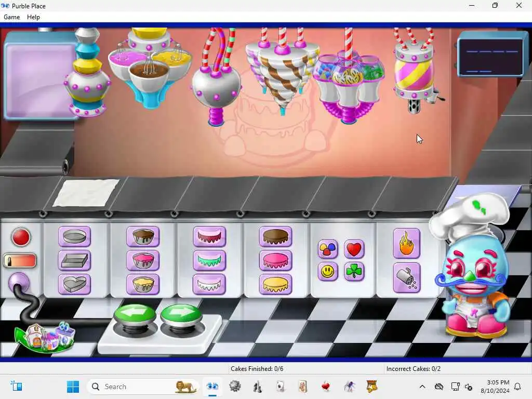The height and width of the screenshot is (399, 532).
Task: Pick the white filling icing button
Action: click(x=209, y=284)
